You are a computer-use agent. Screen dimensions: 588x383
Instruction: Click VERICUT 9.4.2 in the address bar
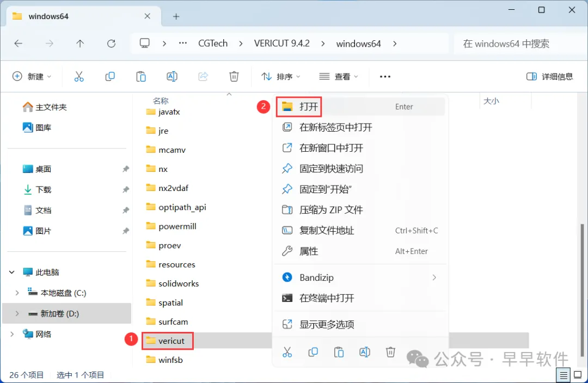(x=281, y=44)
